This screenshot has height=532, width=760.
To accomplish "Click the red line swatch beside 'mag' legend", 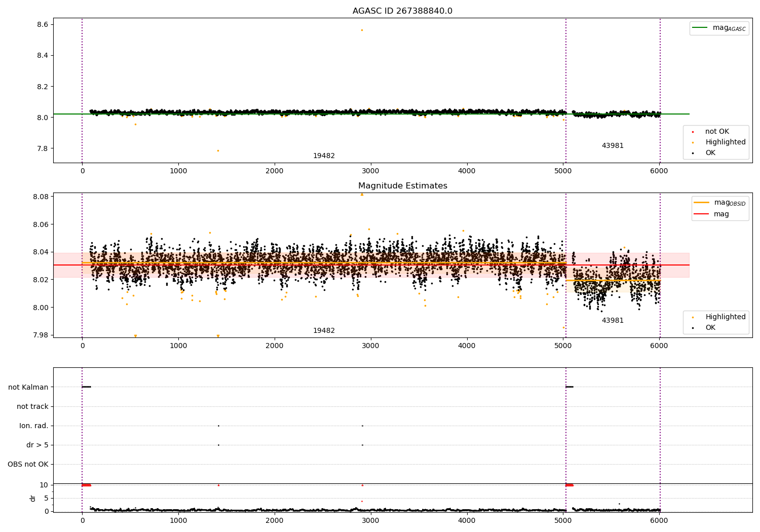I will [702, 214].
